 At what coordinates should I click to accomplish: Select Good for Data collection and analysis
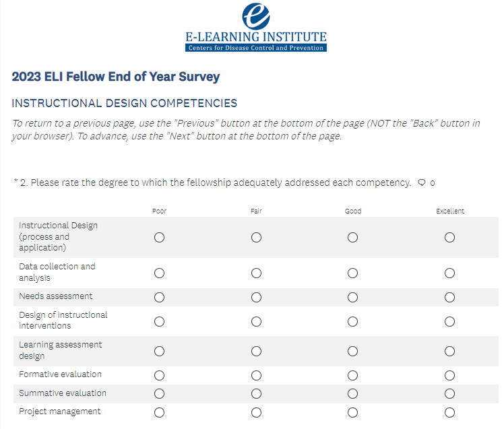pyautogui.click(x=352, y=273)
